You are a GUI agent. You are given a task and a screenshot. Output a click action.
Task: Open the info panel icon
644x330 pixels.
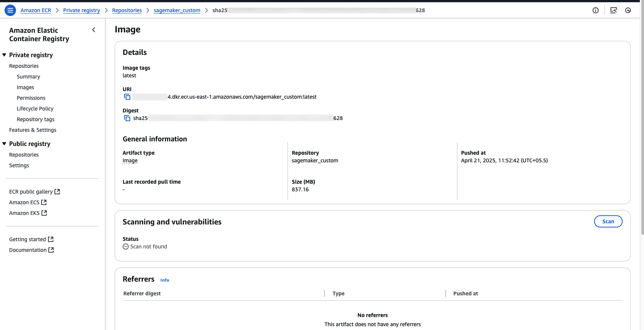click(596, 10)
